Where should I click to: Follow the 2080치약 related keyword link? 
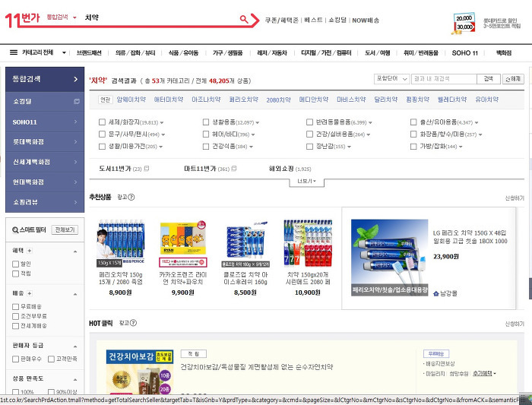[279, 100]
